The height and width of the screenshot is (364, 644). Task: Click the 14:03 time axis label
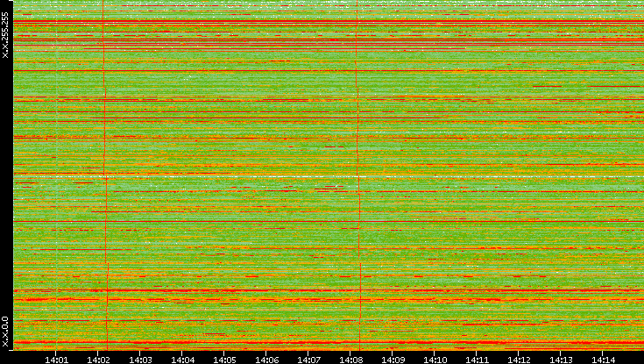pyautogui.click(x=140, y=360)
